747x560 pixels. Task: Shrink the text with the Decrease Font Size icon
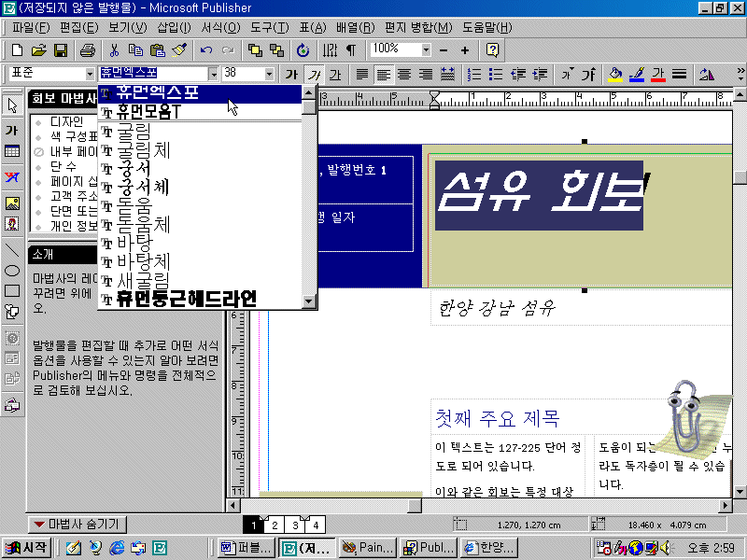[x=567, y=75]
